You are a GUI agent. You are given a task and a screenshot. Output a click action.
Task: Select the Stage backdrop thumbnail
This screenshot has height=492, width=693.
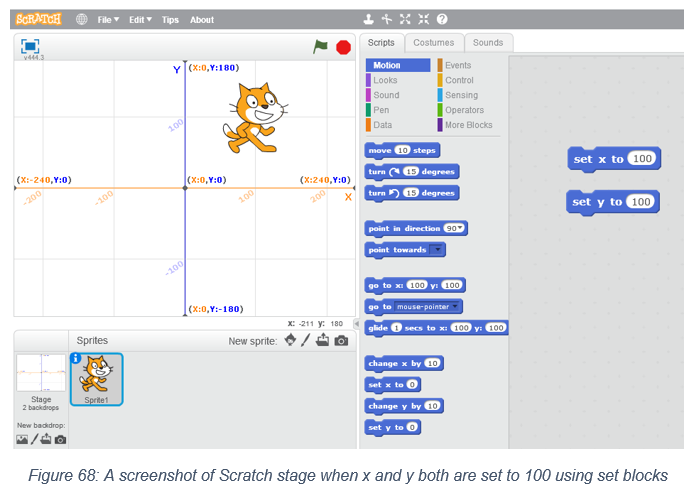tap(41, 373)
